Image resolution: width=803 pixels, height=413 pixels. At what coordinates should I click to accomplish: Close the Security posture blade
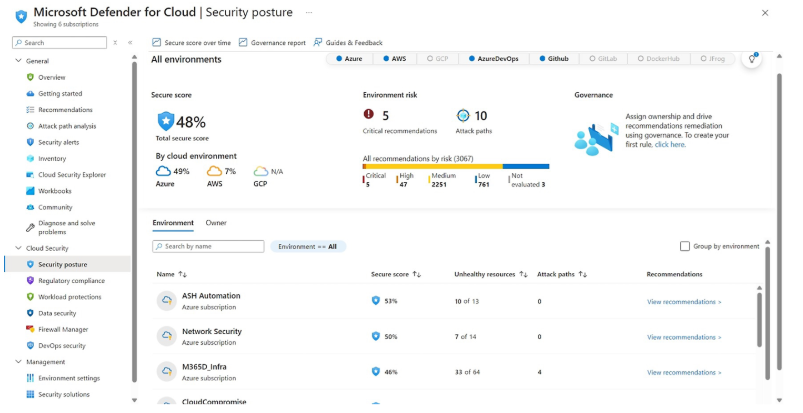coord(765,13)
